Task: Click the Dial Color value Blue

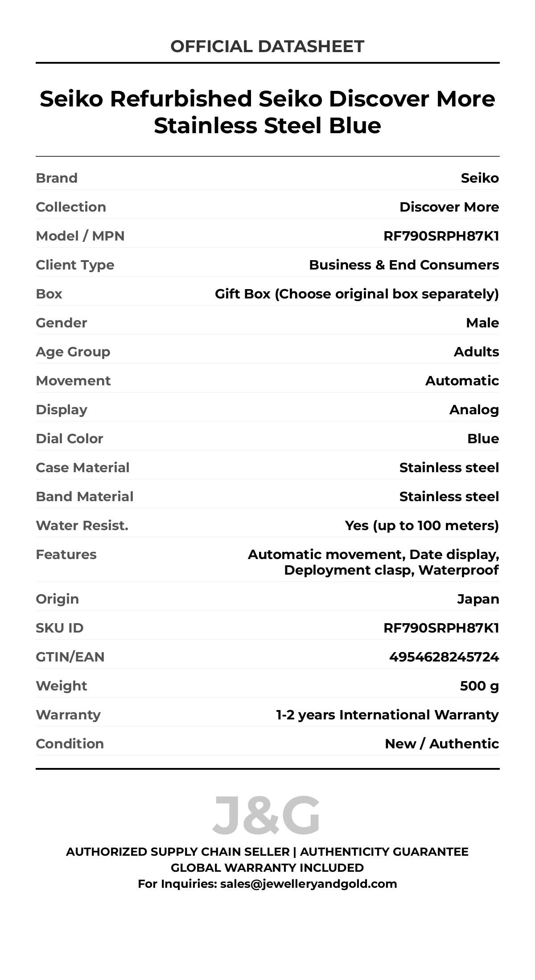Action: click(483, 439)
